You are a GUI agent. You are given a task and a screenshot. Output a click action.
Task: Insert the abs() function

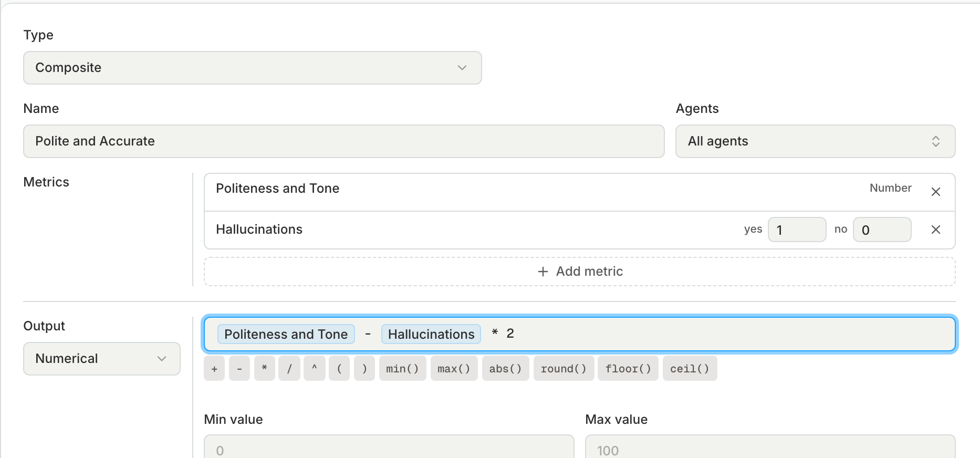[x=506, y=368]
